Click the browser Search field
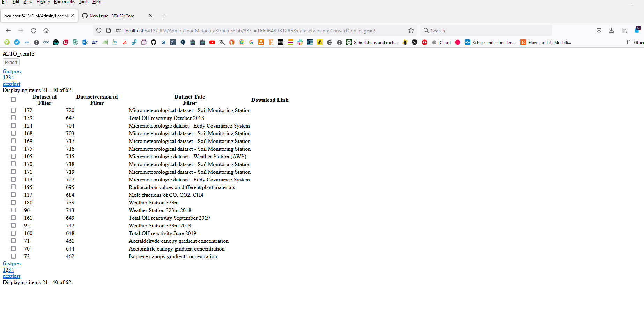This screenshot has width=644, height=333. point(486,31)
